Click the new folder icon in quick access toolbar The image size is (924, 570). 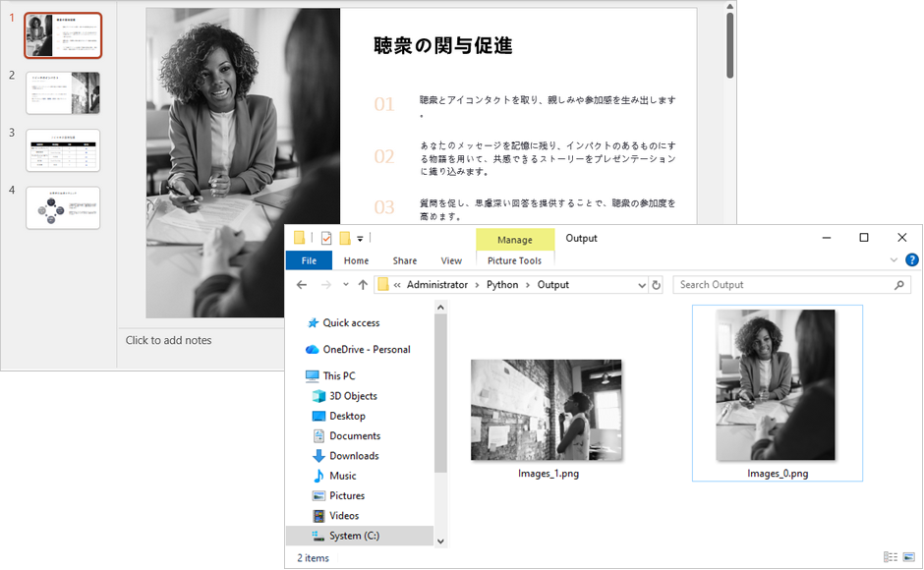coord(345,238)
